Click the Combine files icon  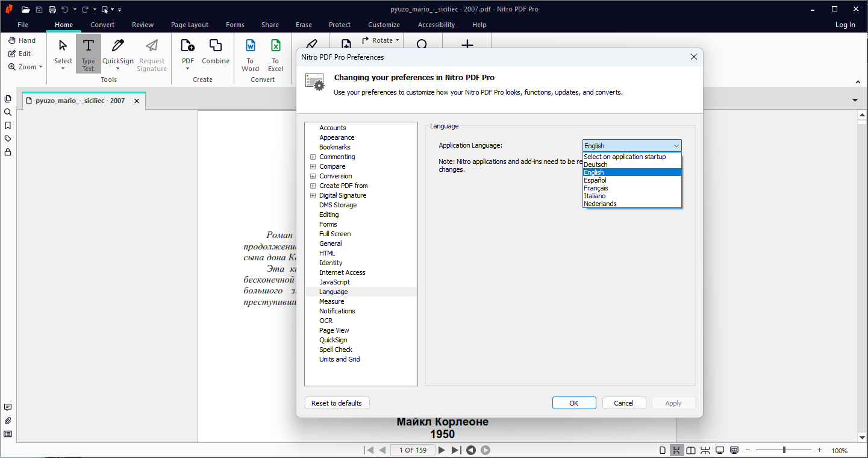(x=215, y=47)
